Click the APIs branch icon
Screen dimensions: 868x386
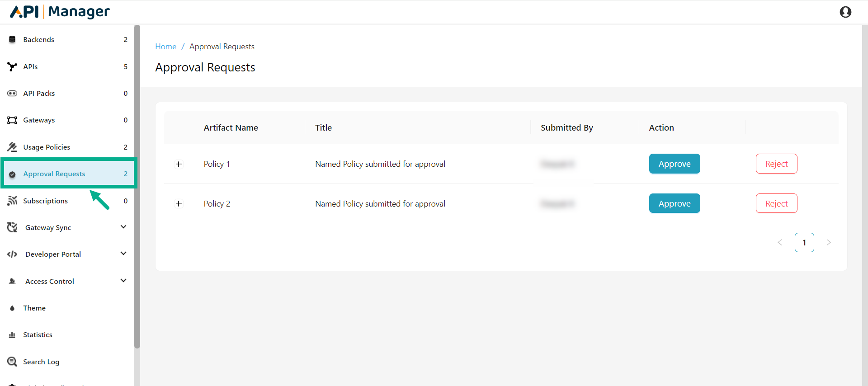click(x=12, y=67)
